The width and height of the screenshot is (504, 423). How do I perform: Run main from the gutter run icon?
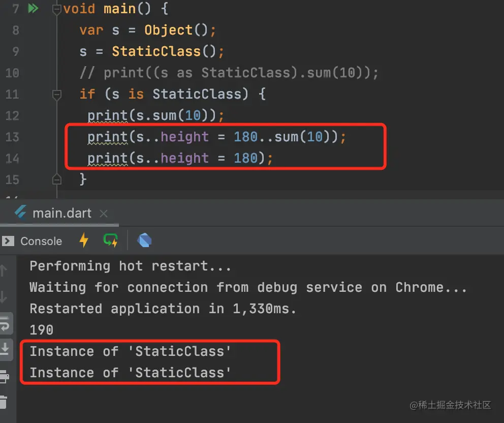(x=33, y=8)
